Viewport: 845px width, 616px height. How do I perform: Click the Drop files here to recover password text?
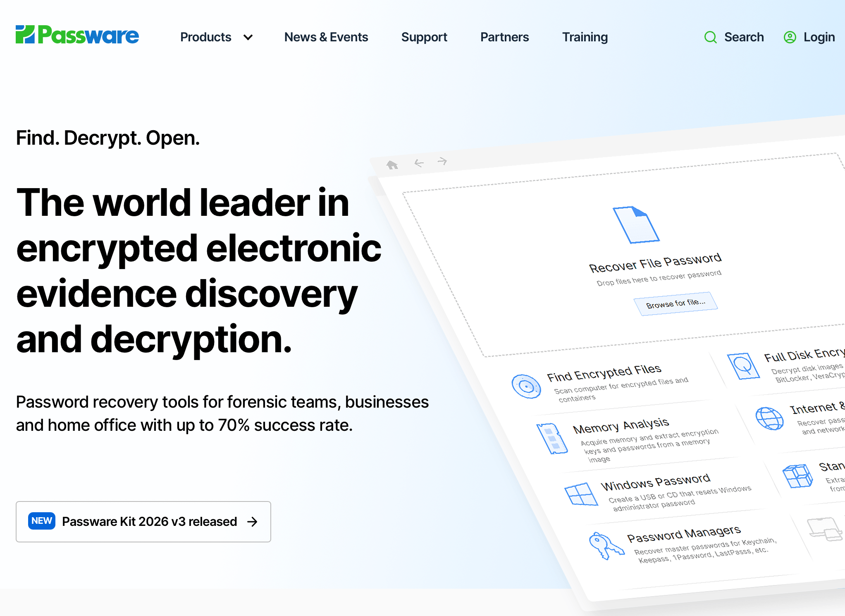[659, 278]
